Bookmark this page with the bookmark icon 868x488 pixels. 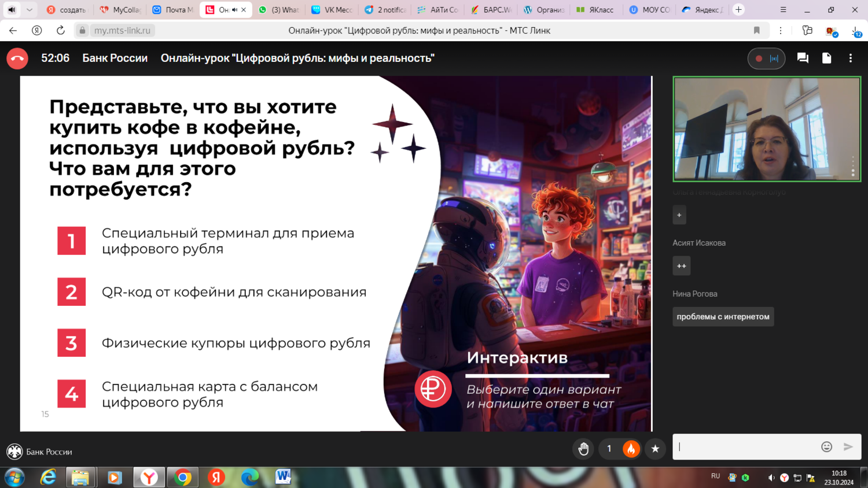756,31
